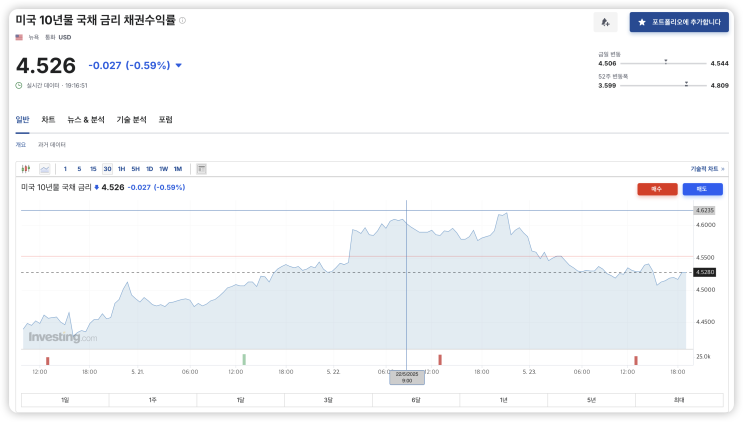The width and height of the screenshot is (743, 422).
Task: Expand the price change dropdown arrow
Action: click(x=179, y=66)
